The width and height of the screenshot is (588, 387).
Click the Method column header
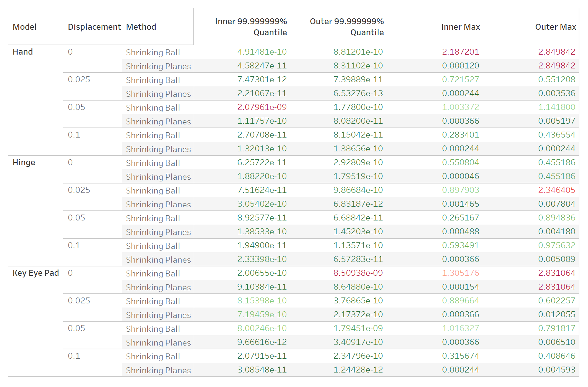point(141,27)
